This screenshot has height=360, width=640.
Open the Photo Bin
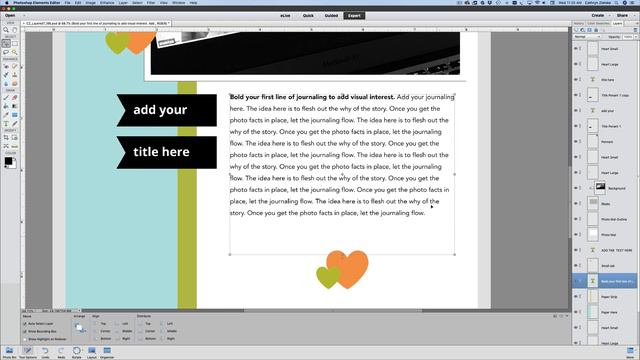pos(9,353)
